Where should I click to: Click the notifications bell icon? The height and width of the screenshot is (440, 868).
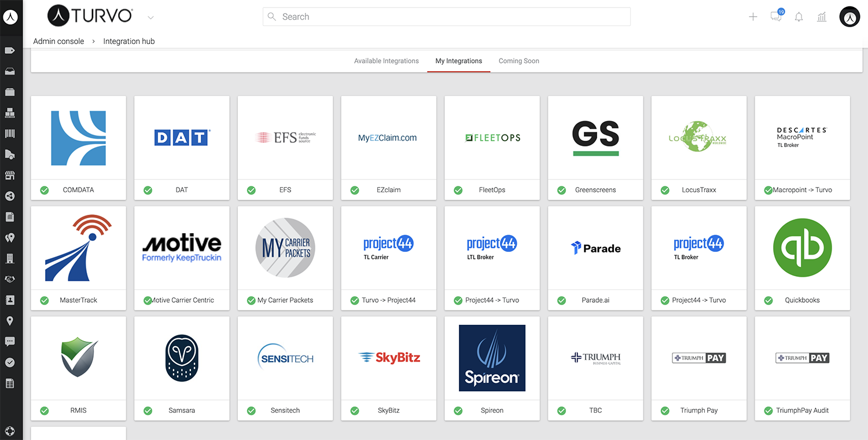tap(799, 17)
